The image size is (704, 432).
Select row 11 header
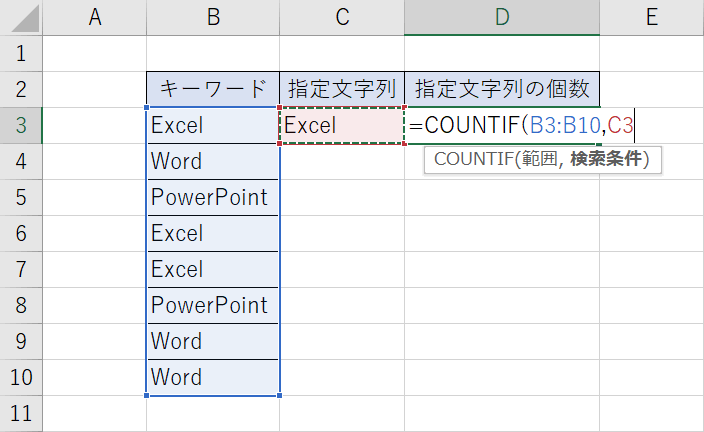[x=21, y=413]
